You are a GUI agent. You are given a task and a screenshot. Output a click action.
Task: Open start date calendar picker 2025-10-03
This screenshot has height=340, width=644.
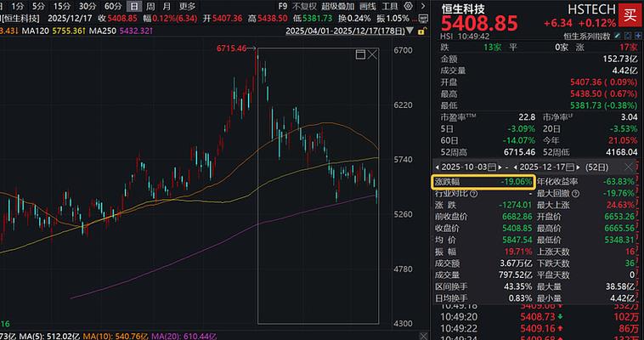(492, 167)
